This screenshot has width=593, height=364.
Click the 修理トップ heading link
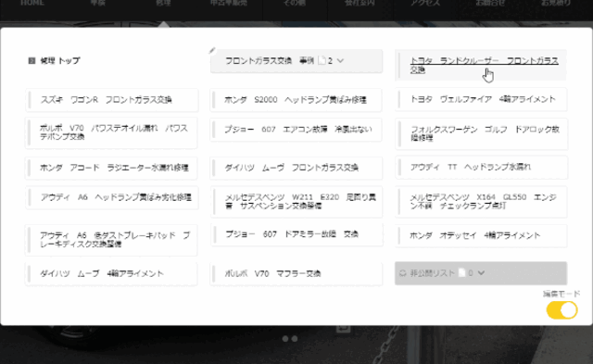pyautogui.click(x=60, y=60)
